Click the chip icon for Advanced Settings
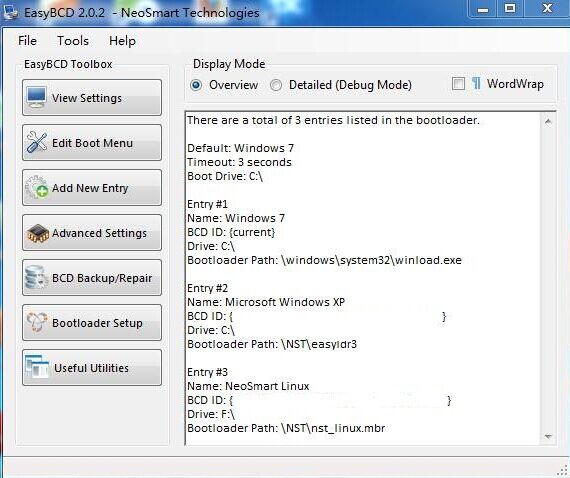 pyautogui.click(x=37, y=233)
